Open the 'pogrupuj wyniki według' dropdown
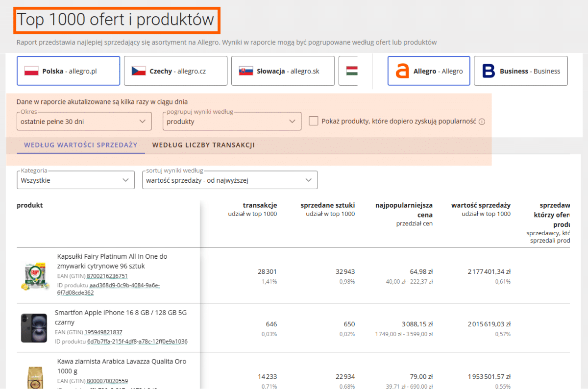 pyautogui.click(x=232, y=121)
